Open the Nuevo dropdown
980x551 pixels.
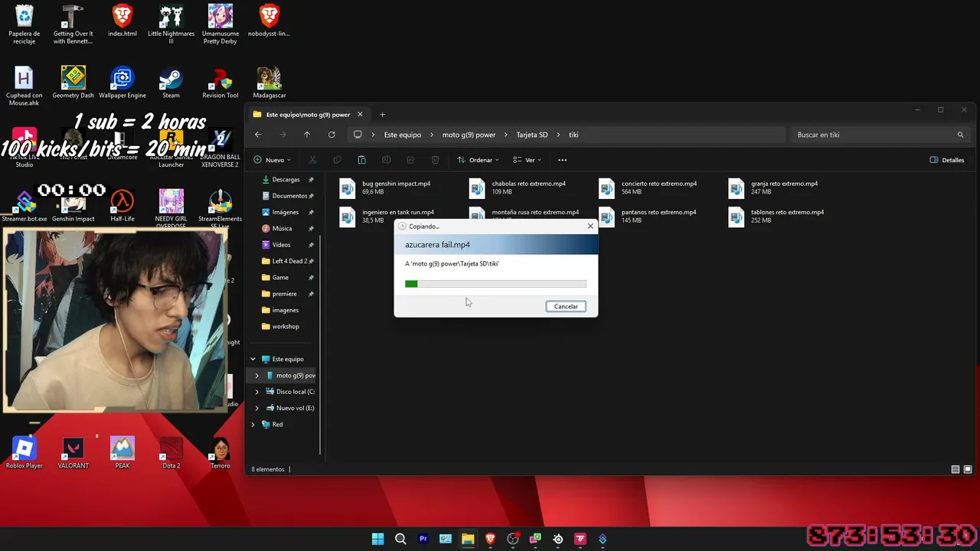pyautogui.click(x=272, y=160)
